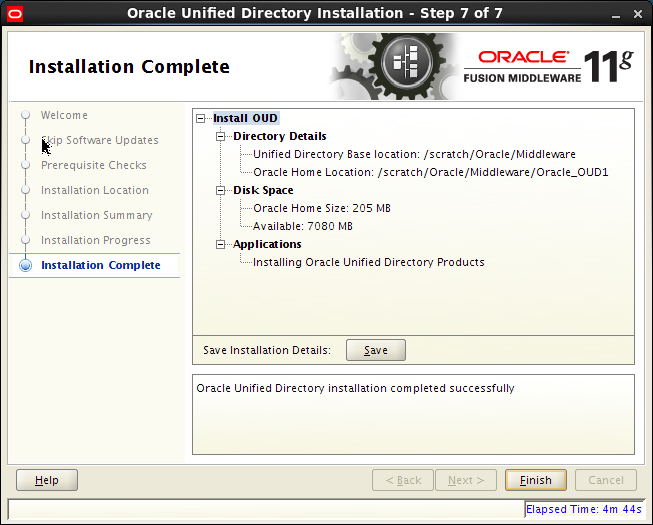Screen dimensions: 653x525
Task: Click the disabled Next button
Action: 466,480
